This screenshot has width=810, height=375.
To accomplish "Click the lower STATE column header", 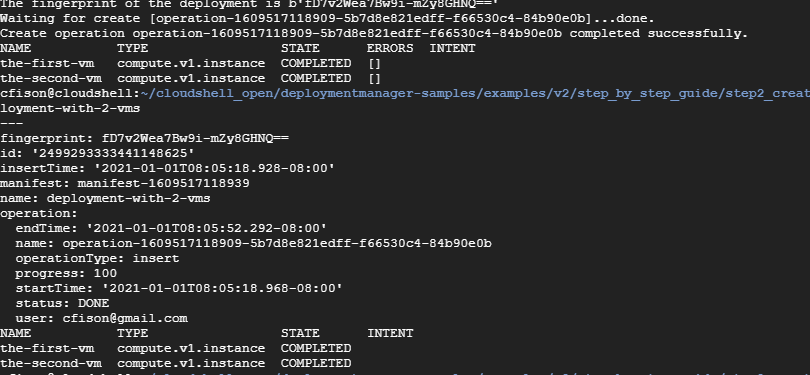I will pyautogui.click(x=300, y=333).
